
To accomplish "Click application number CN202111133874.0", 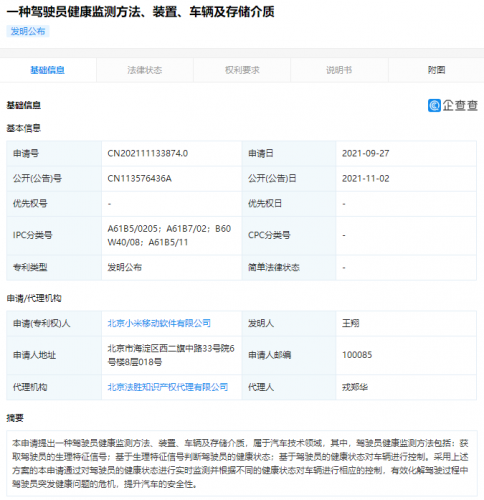I will point(148,153).
